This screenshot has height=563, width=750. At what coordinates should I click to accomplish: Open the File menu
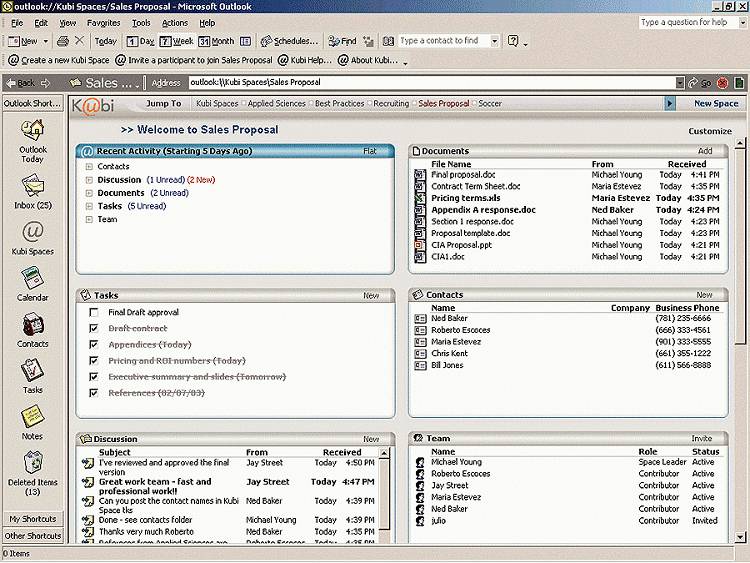coord(17,22)
